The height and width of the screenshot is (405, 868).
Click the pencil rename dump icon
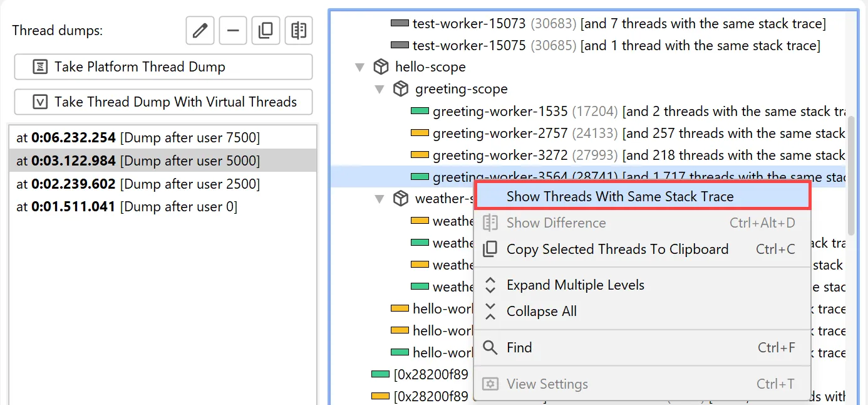coord(200,30)
